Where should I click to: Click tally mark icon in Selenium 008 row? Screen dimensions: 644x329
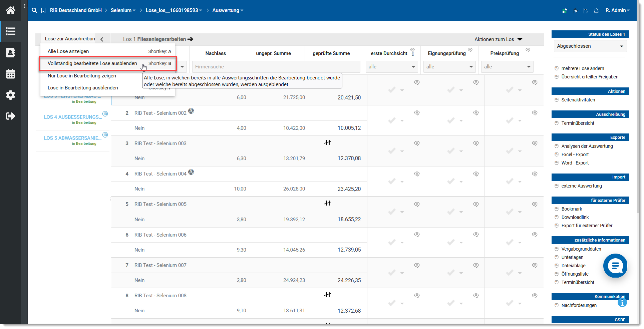pos(327,295)
